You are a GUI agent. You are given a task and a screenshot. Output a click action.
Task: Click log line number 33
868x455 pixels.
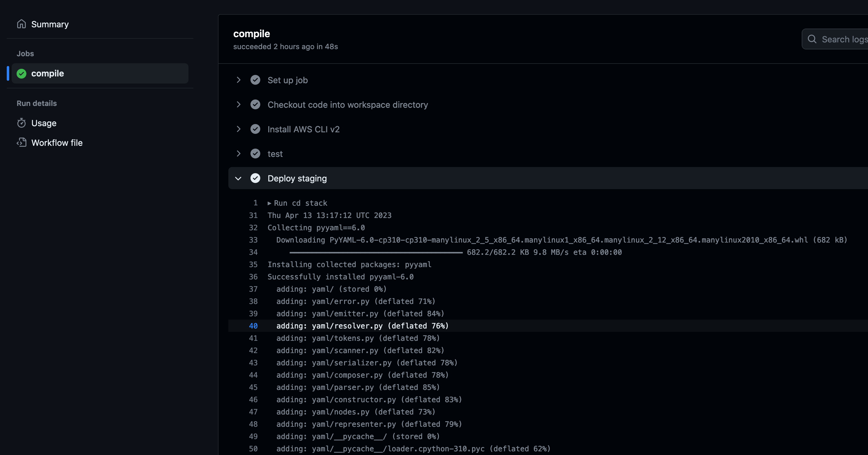pyautogui.click(x=253, y=240)
